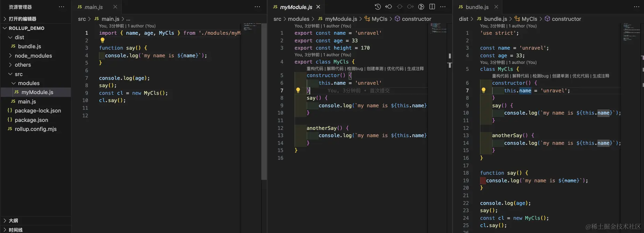Click the myModule.js editor minimap
The image size is (644, 233).
(438, 28)
